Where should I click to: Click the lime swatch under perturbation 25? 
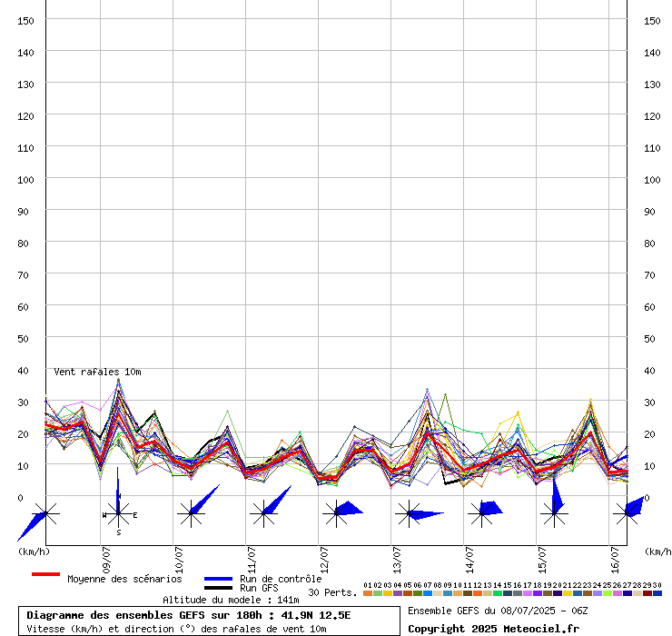click(x=608, y=593)
